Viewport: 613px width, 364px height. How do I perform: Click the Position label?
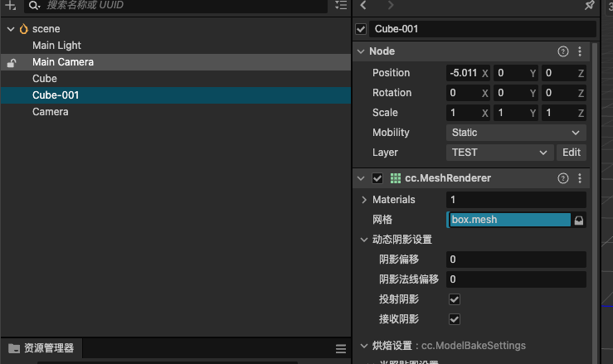point(391,73)
